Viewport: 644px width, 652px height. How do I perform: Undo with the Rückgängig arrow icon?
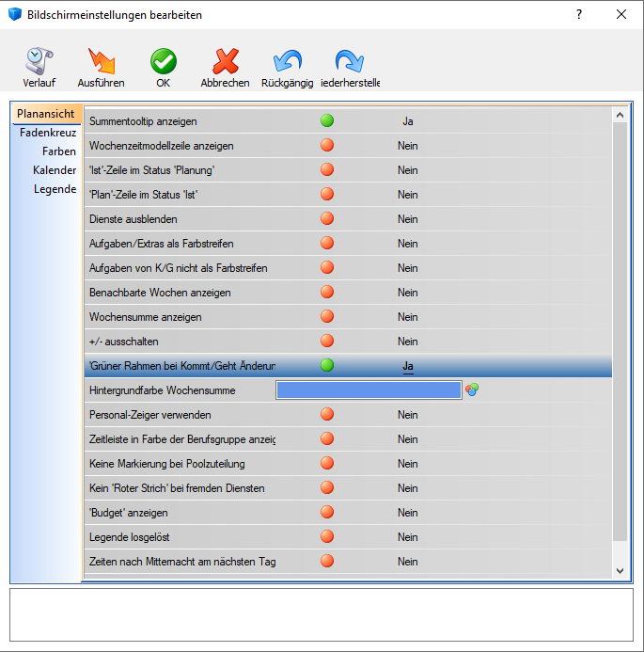[x=287, y=62]
